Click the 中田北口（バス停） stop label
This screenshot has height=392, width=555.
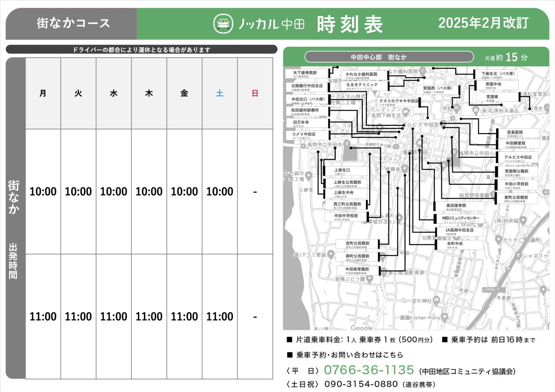tap(307, 101)
